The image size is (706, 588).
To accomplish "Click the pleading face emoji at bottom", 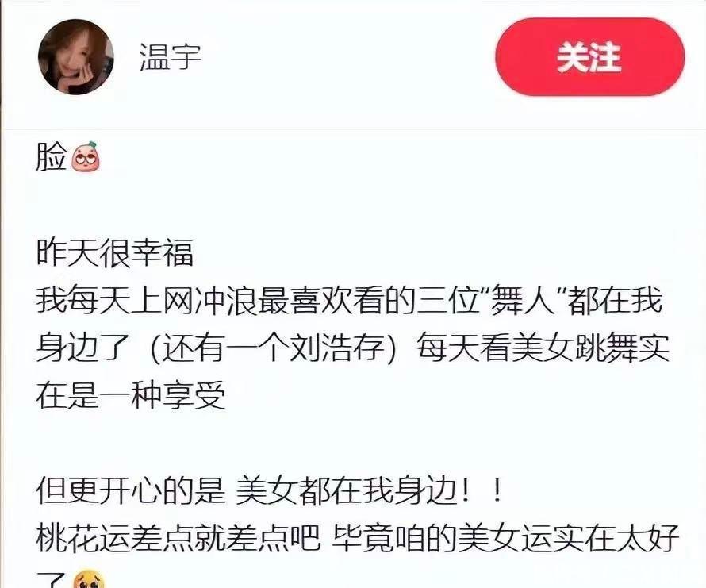I will (x=89, y=579).
